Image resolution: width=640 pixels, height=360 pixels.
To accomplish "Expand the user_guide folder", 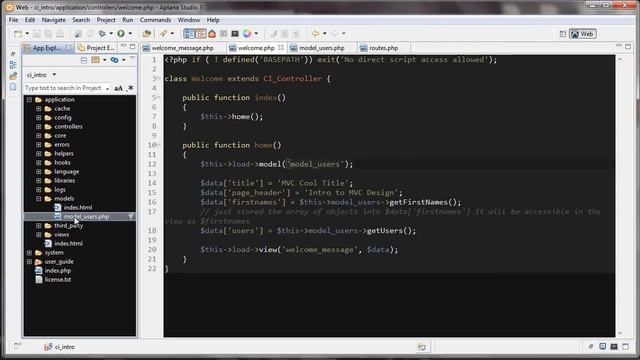I will tap(29, 262).
